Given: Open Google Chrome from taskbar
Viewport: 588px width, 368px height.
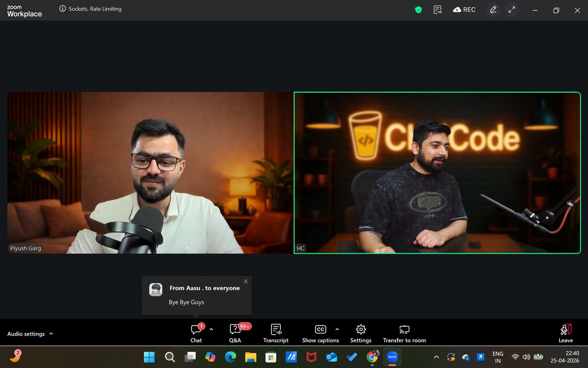Looking at the screenshot, I should [372, 357].
